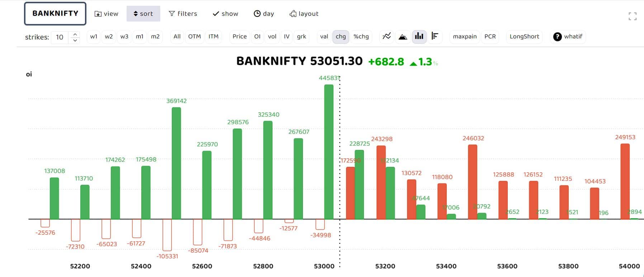This screenshot has height=277, width=644.
Task: Switch data to IV
Action: click(x=287, y=37)
